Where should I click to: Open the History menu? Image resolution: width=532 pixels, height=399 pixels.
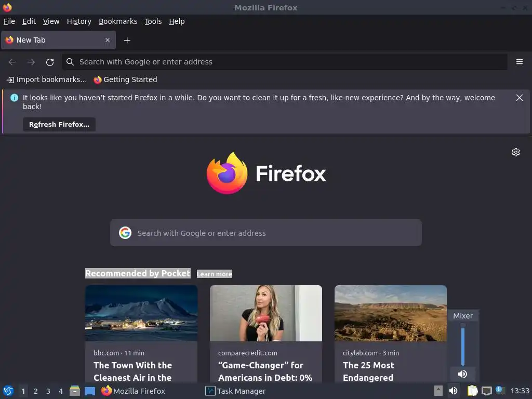79,21
